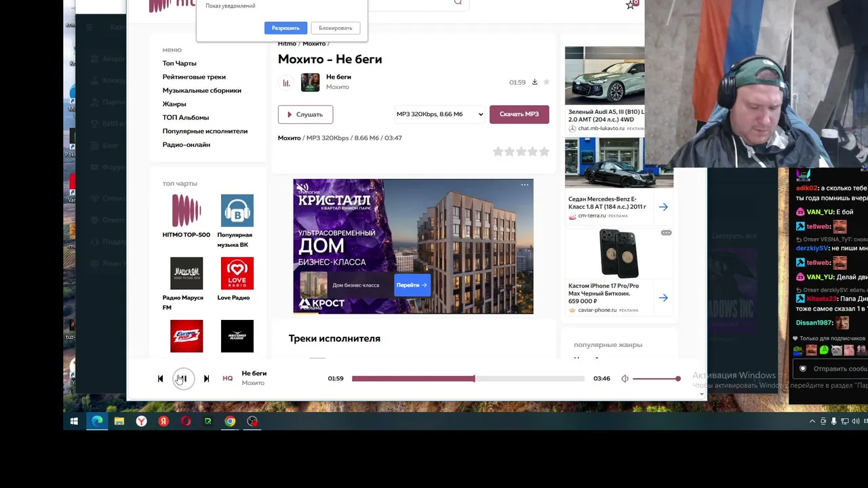868x488 pixels.
Task: Rate the track with the fifth star
Action: 544,152
